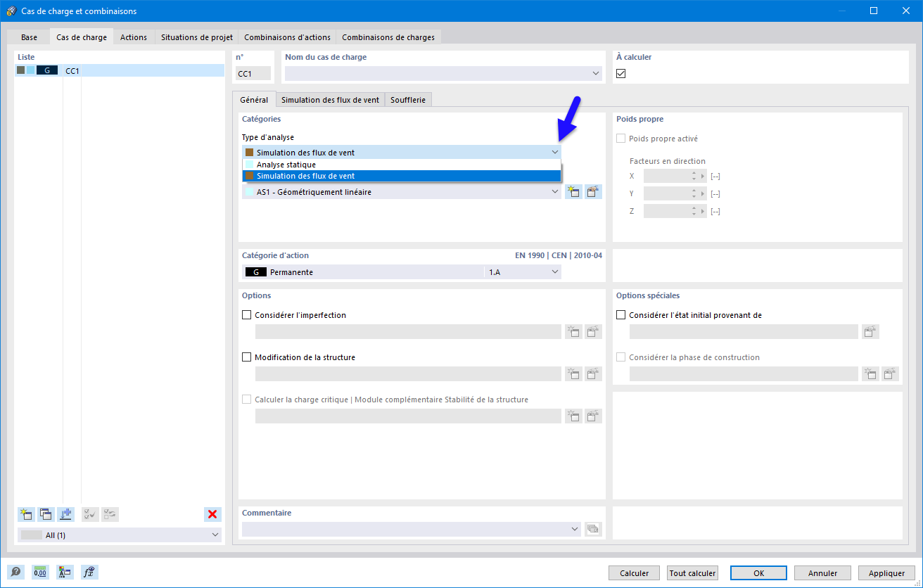The image size is (923, 588).
Task: Open the fx formula viewer icon
Action: coord(89,573)
